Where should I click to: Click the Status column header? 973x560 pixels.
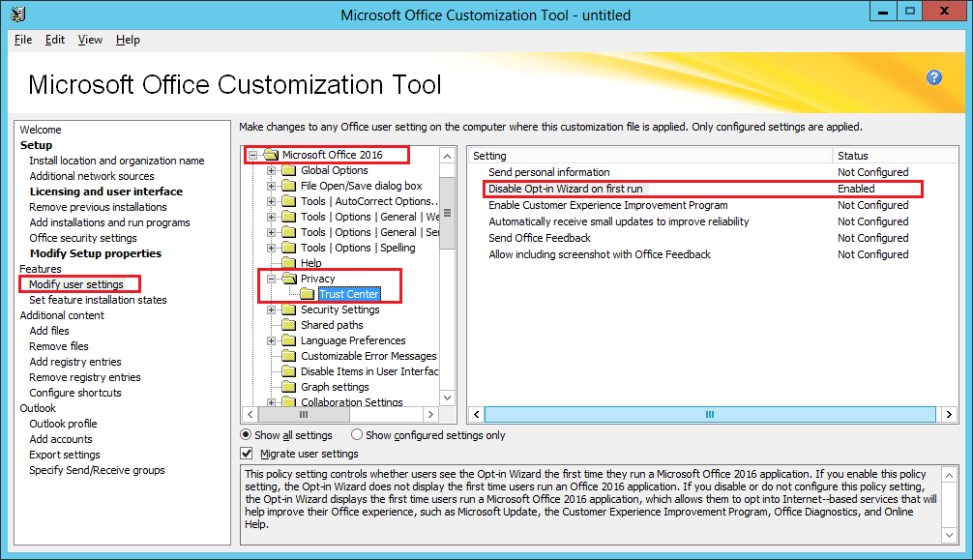click(895, 156)
